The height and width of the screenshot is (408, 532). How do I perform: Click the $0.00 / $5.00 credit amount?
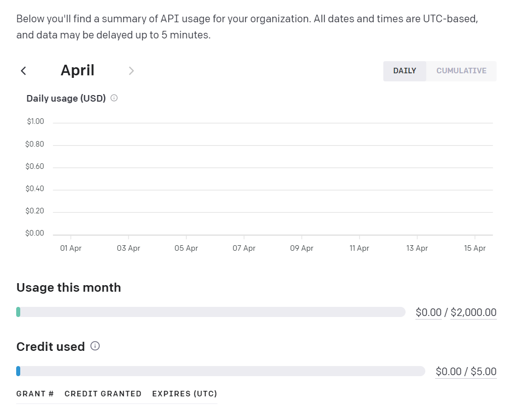click(x=466, y=372)
